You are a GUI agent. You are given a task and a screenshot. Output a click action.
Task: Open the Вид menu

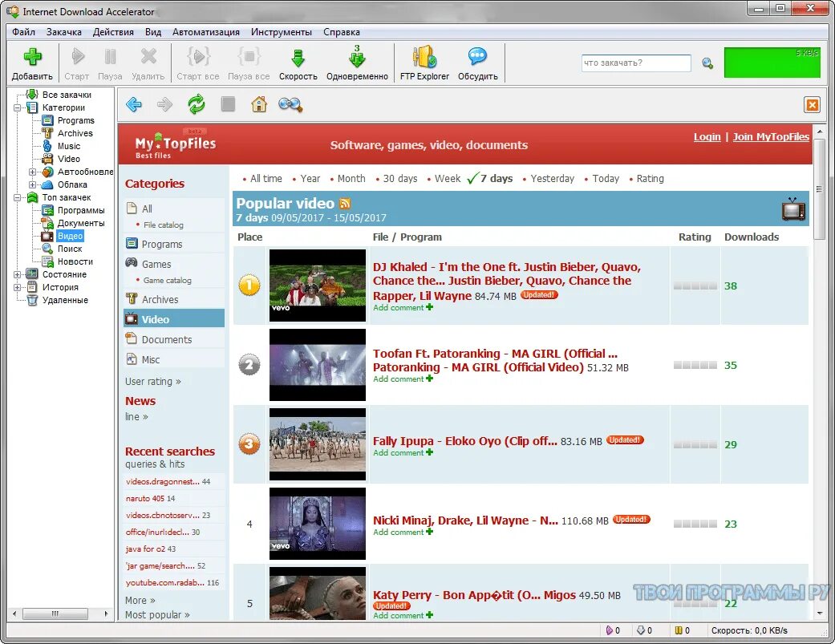point(153,32)
